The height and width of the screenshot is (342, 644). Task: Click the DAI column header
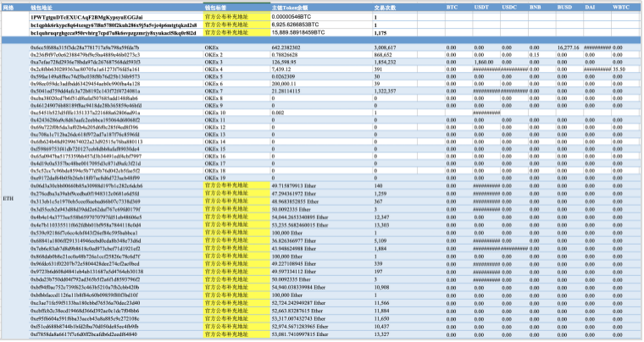coord(590,8)
